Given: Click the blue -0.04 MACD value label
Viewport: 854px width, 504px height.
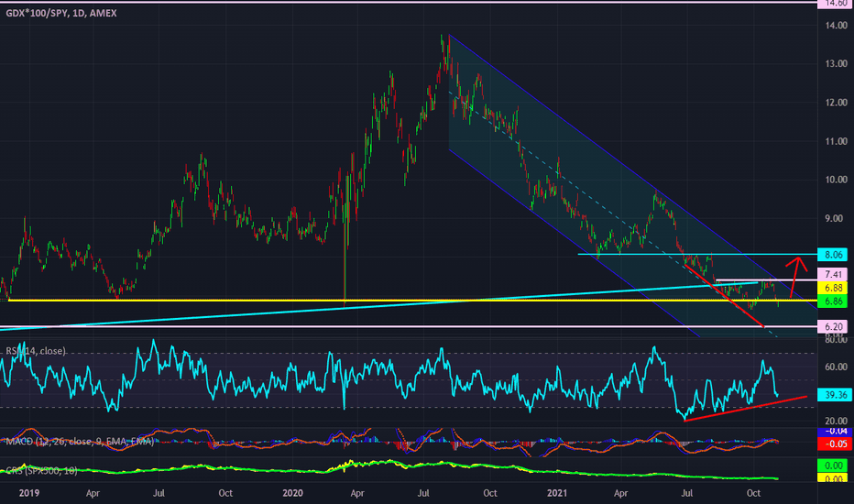Looking at the screenshot, I should coord(835,432).
